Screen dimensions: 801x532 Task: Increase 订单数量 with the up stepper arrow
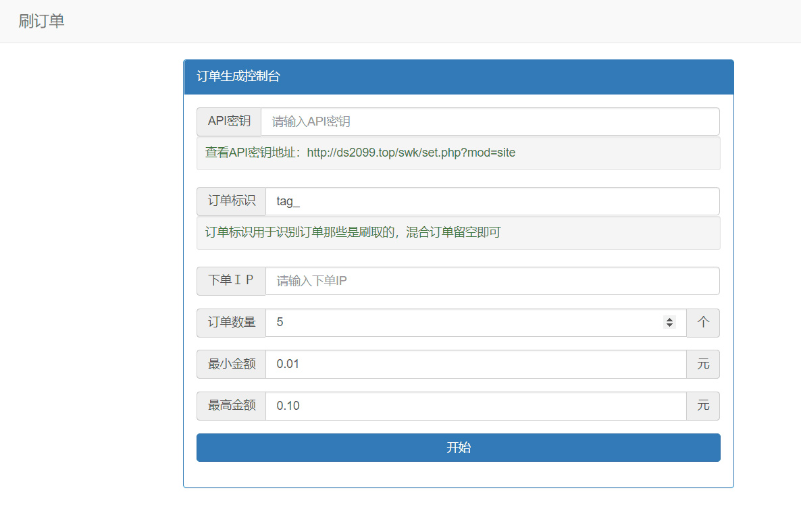click(x=669, y=319)
